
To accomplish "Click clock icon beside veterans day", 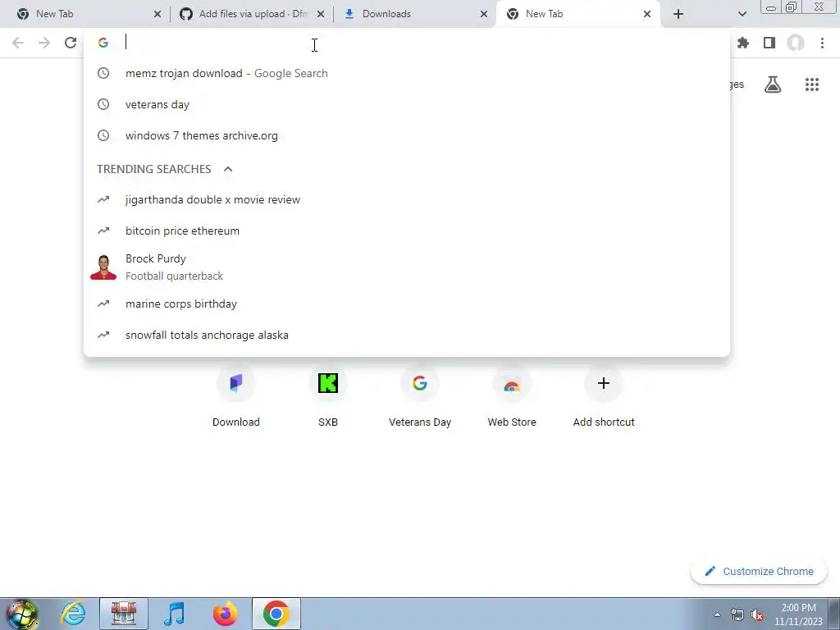I will [103, 104].
